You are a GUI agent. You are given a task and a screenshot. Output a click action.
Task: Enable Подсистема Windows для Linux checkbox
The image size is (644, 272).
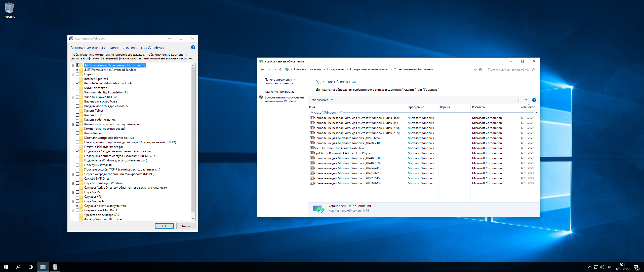77,160
